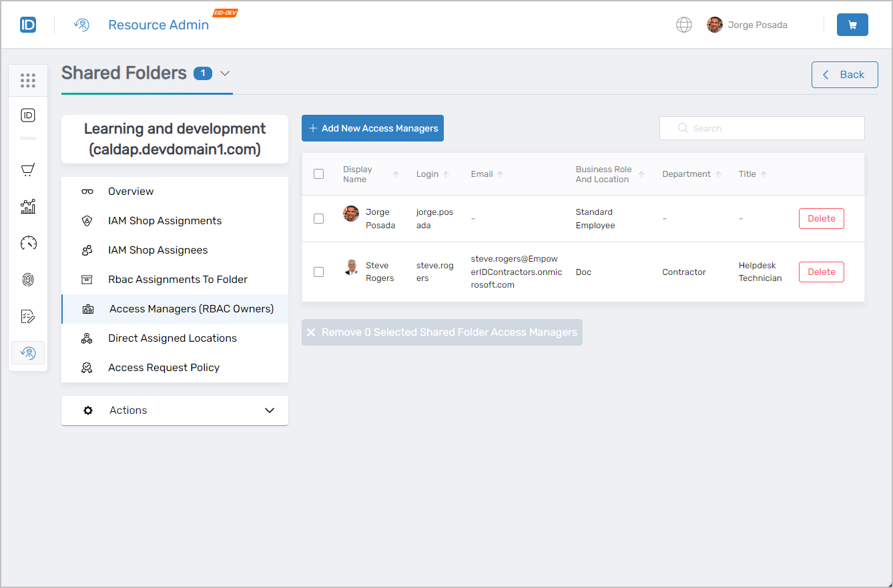
Task: Select the ID badge sidebar icon
Action: tap(28, 115)
